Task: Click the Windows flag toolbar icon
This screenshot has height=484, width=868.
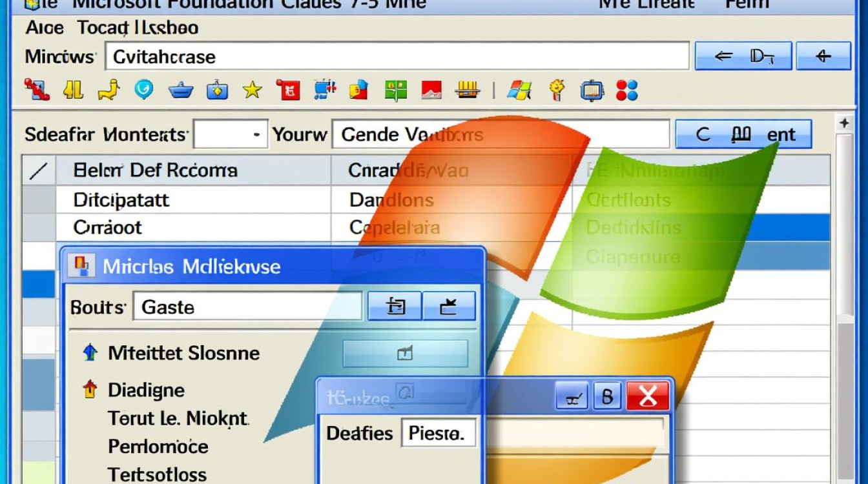Action: pos(519,90)
